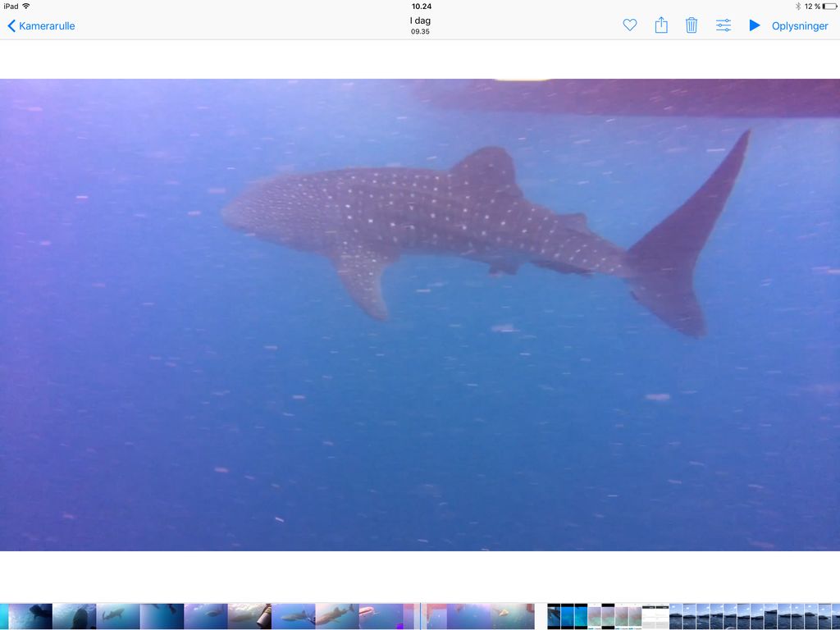The image size is (840, 630).
Task: Tap the 10.24 clock in status bar
Action: (x=421, y=6)
